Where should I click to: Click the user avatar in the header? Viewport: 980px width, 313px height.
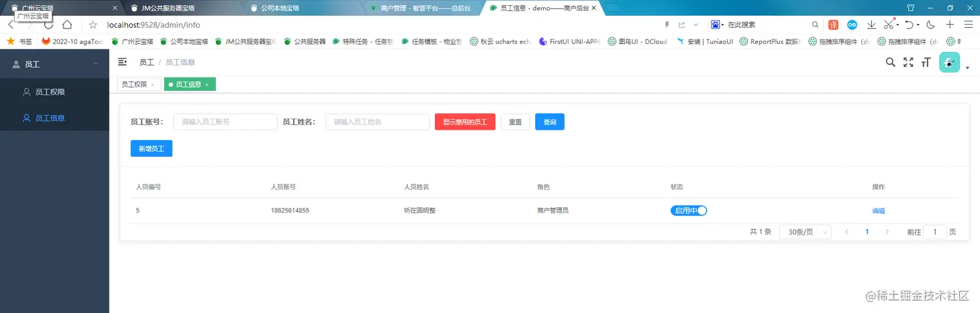tap(950, 62)
